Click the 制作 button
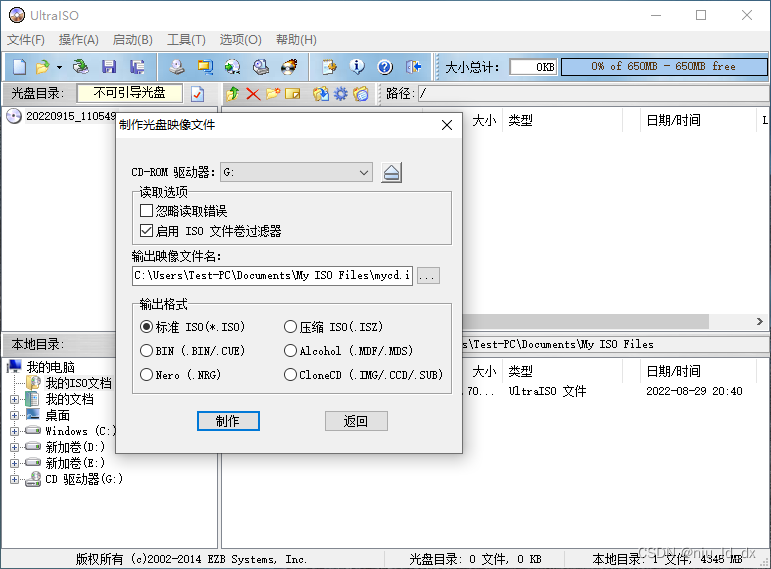The width and height of the screenshot is (771, 569). (228, 421)
